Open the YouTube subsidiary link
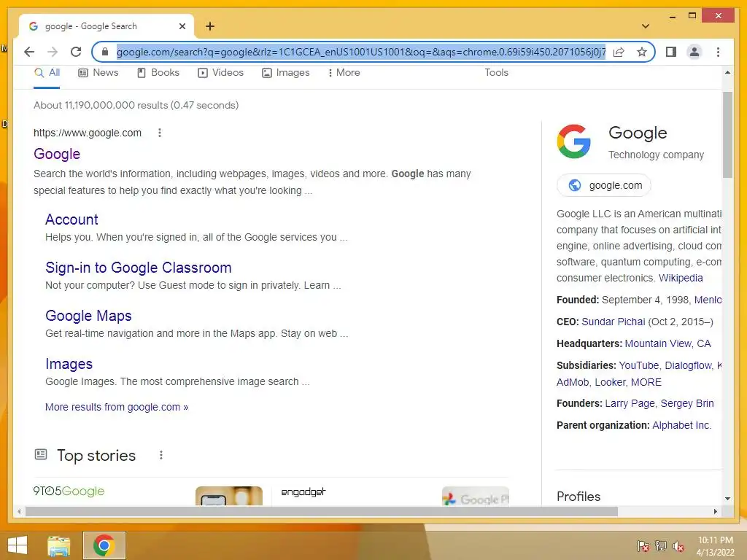 click(x=638, y=366)
